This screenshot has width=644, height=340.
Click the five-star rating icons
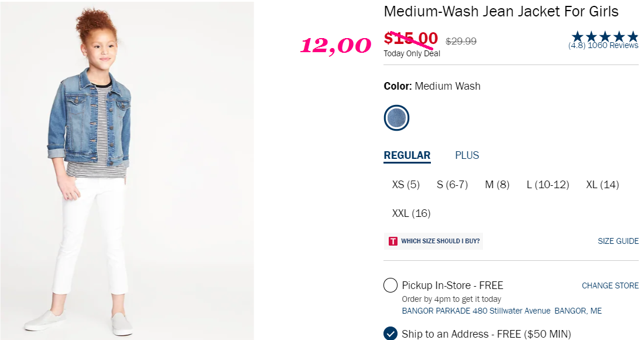(x=605, y=36)
